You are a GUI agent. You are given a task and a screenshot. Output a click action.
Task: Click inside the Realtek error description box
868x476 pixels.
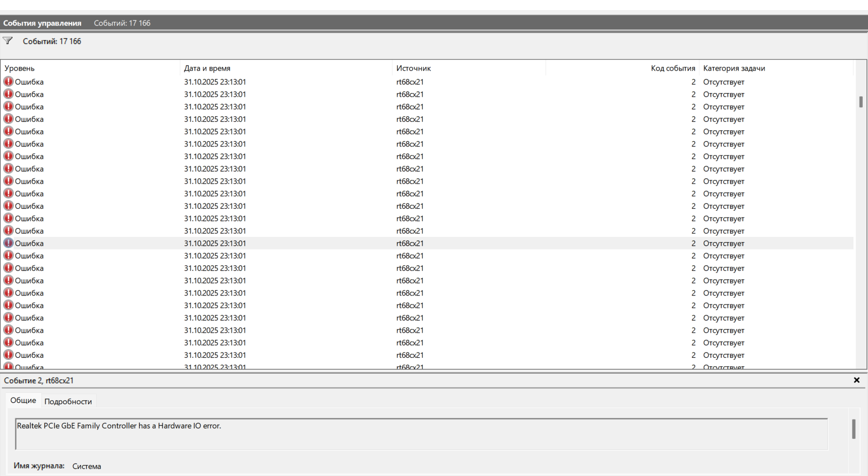point(418,434)
